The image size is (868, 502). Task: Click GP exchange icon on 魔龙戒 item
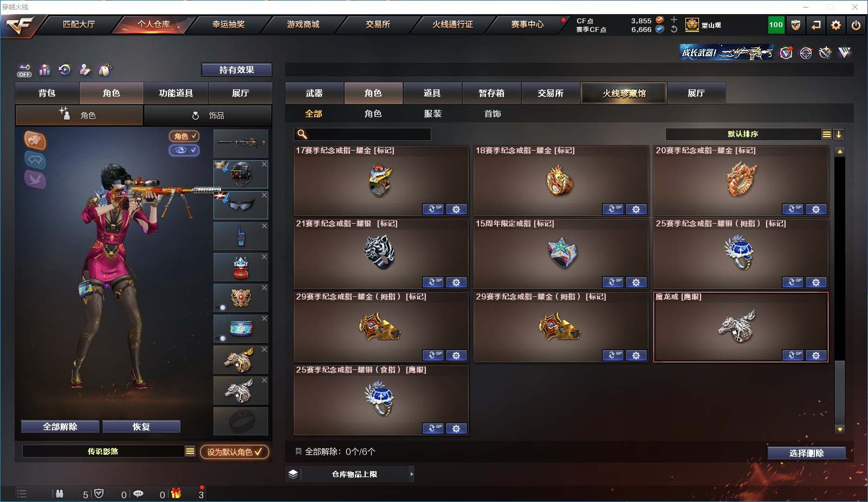793,355
